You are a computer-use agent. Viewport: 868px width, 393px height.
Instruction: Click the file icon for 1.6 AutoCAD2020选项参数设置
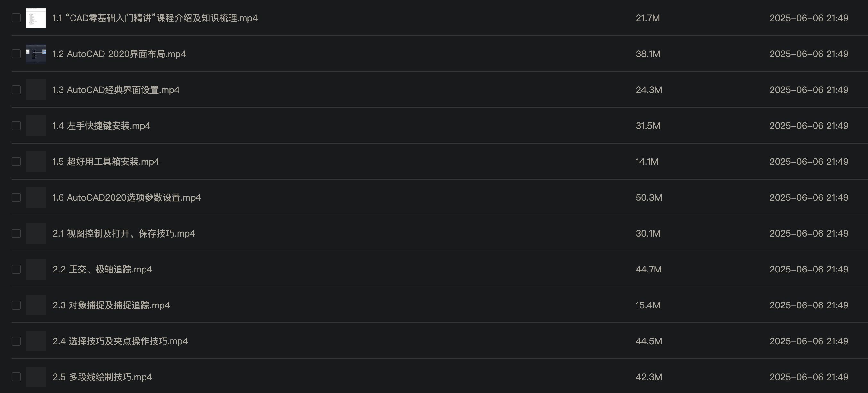coord(36,197)
